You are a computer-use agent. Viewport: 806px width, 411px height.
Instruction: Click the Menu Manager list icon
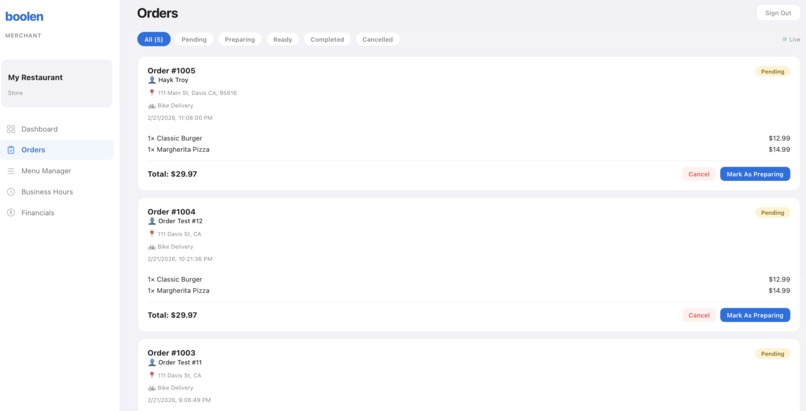pos(11,171)
